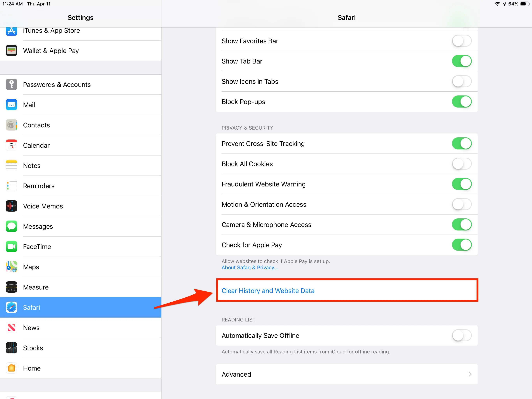Toggle Show Favorites Bar switch
The height and width of the screenshot is (399, 532).
461,41
